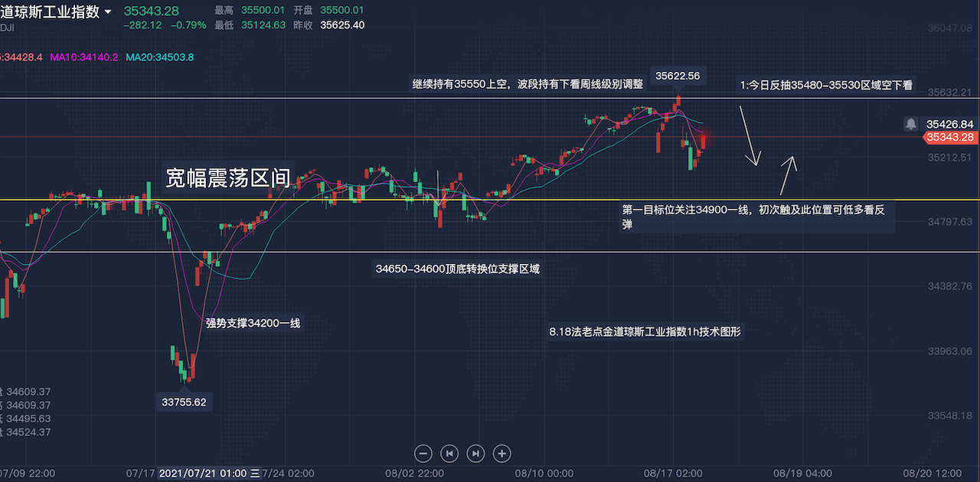Toggle the MA10 moving average indicator
The width and height of the screenshot is (980, 482).
pyautogui.click(x=83, y=57)
